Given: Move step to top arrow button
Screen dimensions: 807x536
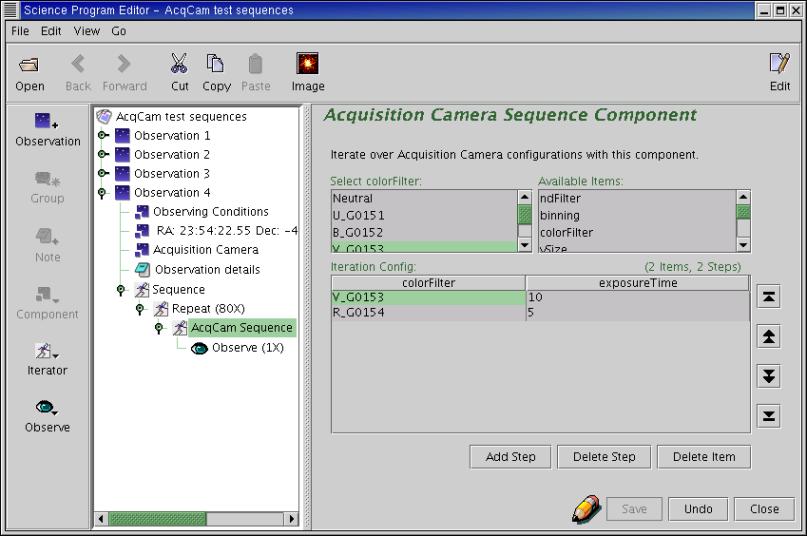Looking at the screenshot, I should coord(768,297).
